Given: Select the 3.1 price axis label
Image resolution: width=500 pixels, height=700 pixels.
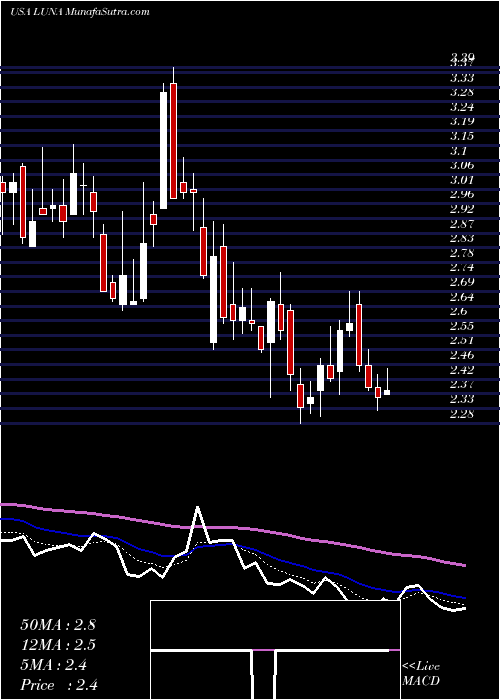Looking at the screenshot, I should tap(459, 151).
